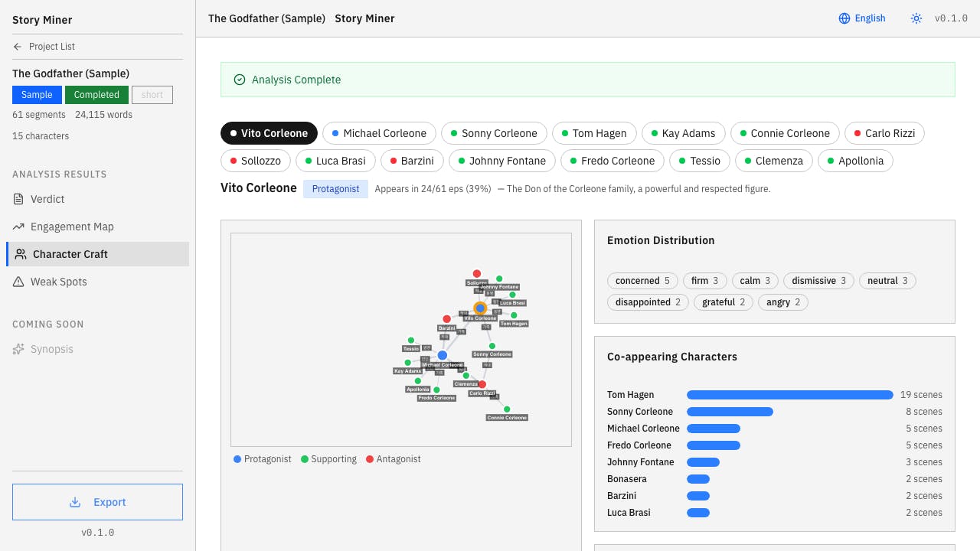Click the Sollozzo red graph node

coord(476,274)
